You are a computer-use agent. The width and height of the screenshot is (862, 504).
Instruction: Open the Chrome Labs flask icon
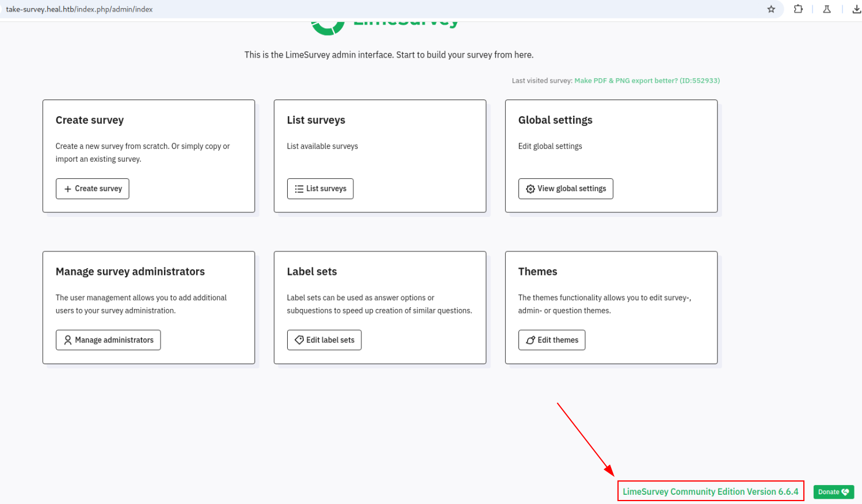[x=827, y=9]
